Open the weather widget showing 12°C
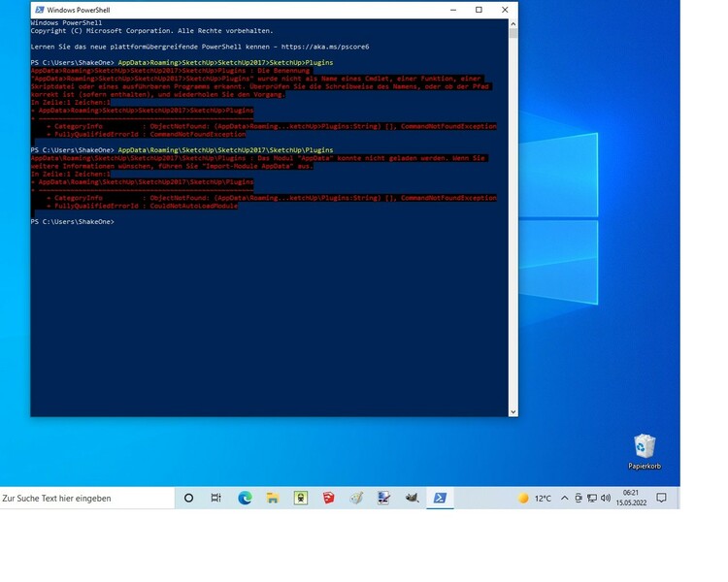The height and width of the screenshot is (582, 728). [x=535, y=498]
